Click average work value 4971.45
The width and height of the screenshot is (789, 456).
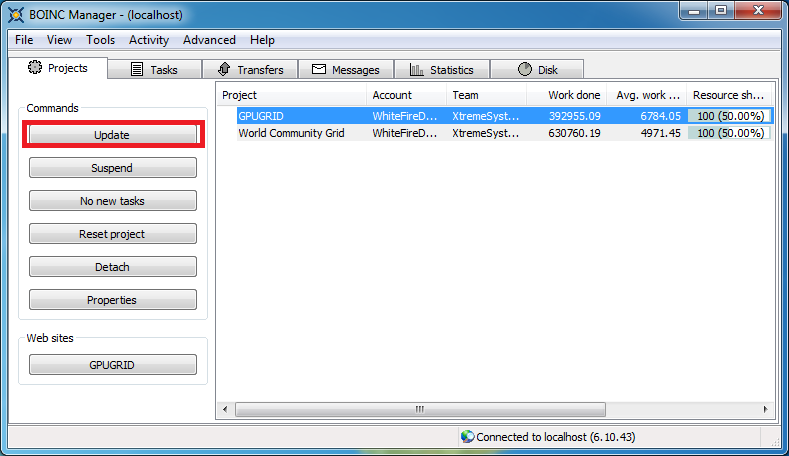[x=660, y=133]
